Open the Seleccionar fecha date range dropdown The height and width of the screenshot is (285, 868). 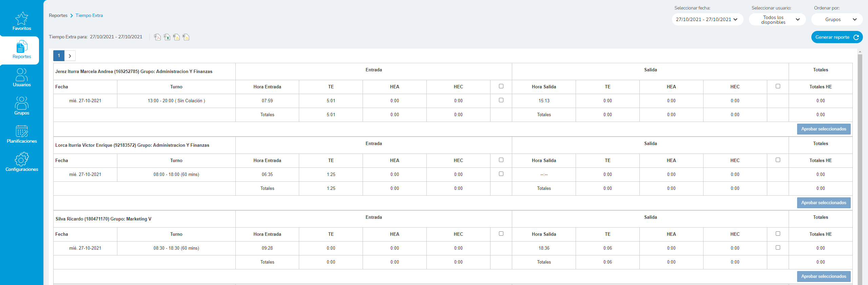[x=707, y=19]
